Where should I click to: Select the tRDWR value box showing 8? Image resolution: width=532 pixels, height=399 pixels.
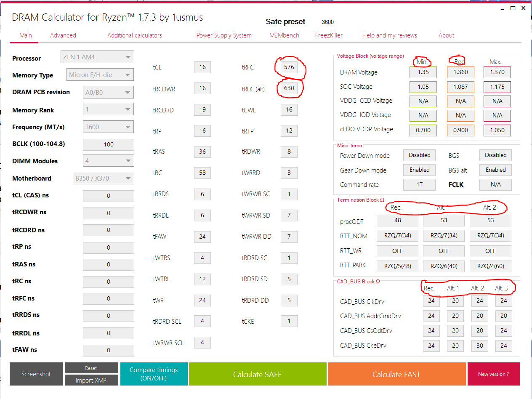tap(289, 152)
